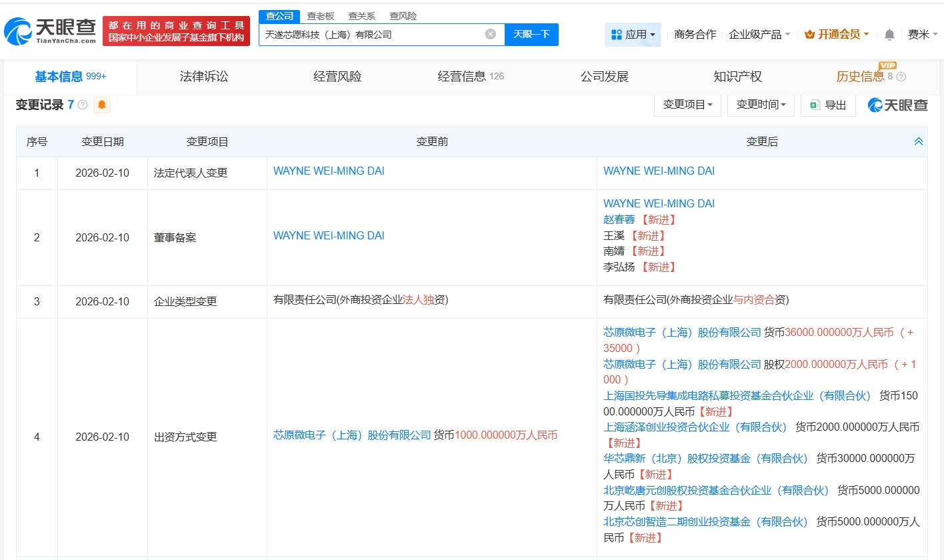
Task: Open the notification bell in top bar
Action: click(x=889, y=35)
